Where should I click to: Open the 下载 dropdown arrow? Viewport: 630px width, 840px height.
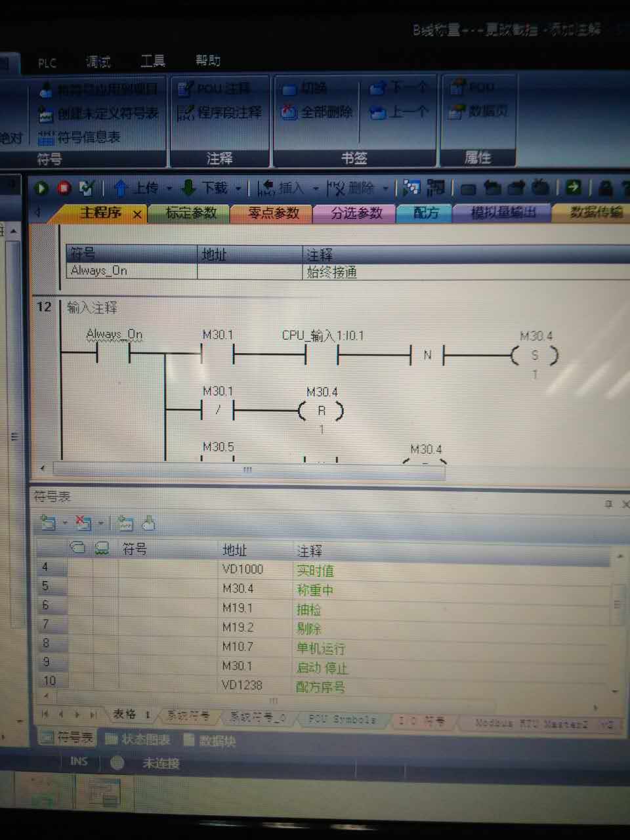(x=238, y=189)
